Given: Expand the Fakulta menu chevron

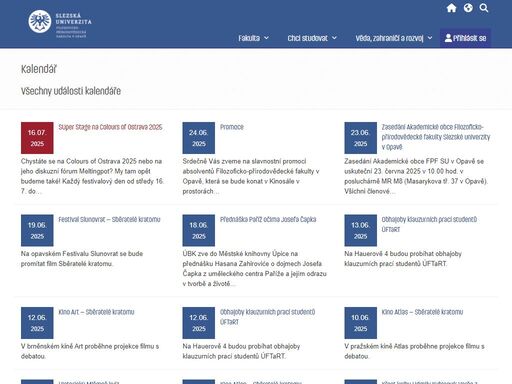Looking at the screenshot, I should (x=266, y=38).
